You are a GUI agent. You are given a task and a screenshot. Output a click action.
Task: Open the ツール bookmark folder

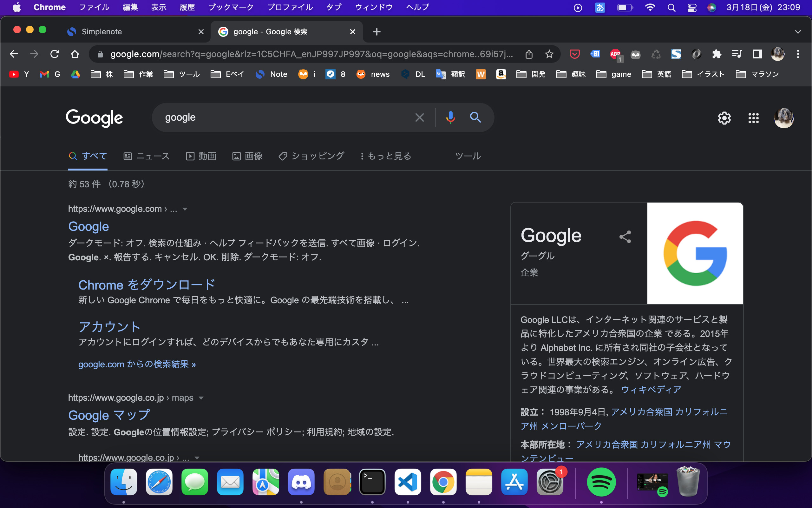click(x=182, y=74)
